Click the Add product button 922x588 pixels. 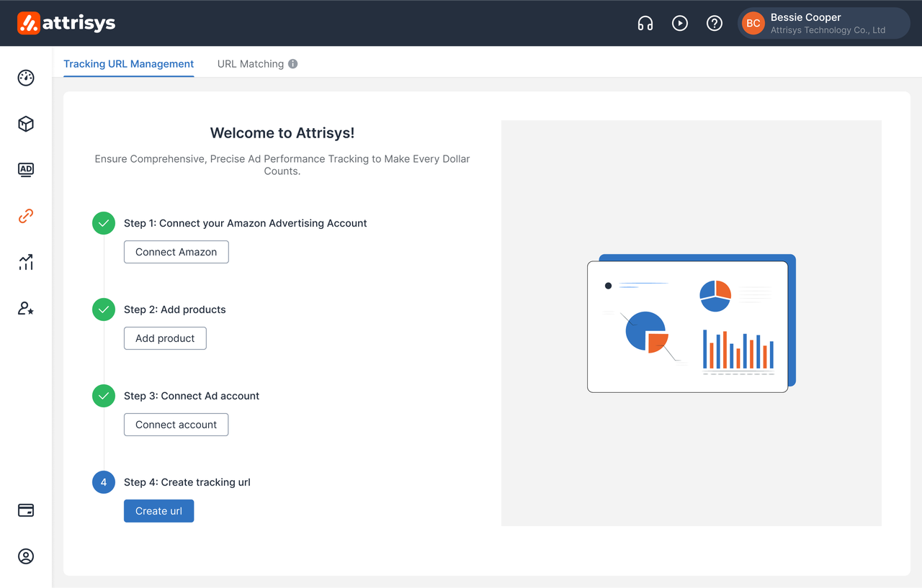tap(165, 338)
